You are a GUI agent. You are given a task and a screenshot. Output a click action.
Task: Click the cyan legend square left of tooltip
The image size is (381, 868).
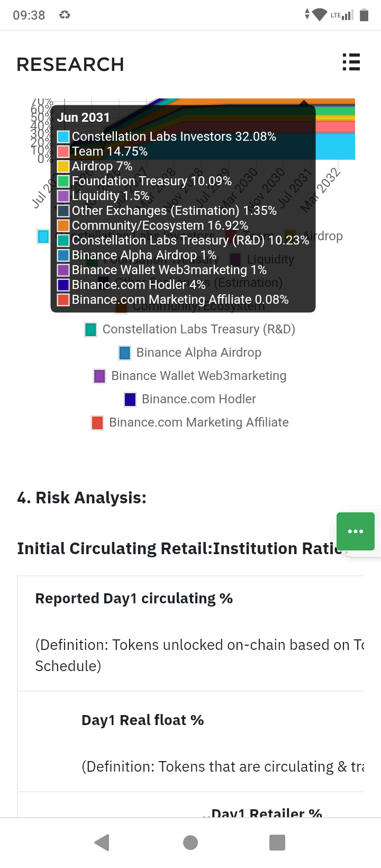coord(43,236)
